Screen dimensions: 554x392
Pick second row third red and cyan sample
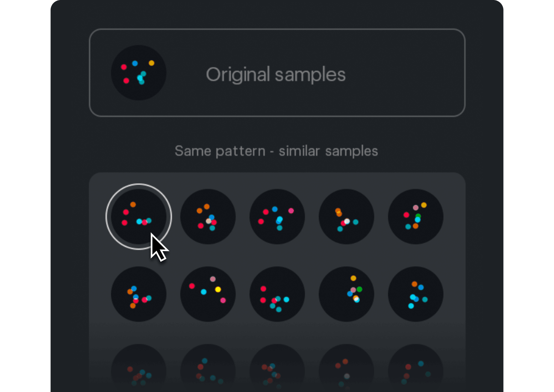[277, 294]
